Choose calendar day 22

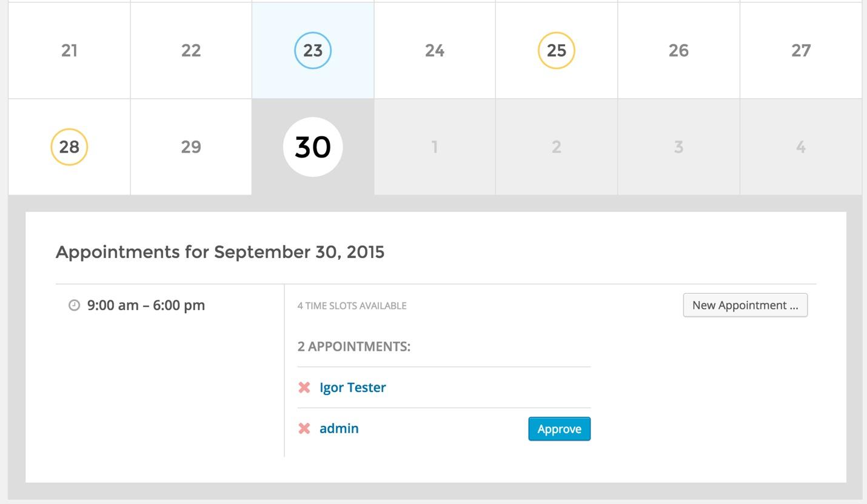(x=191, y=50)
